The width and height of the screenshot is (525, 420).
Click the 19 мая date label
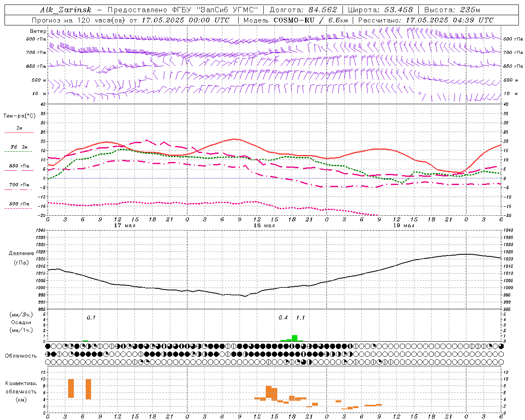coord(403,226)
